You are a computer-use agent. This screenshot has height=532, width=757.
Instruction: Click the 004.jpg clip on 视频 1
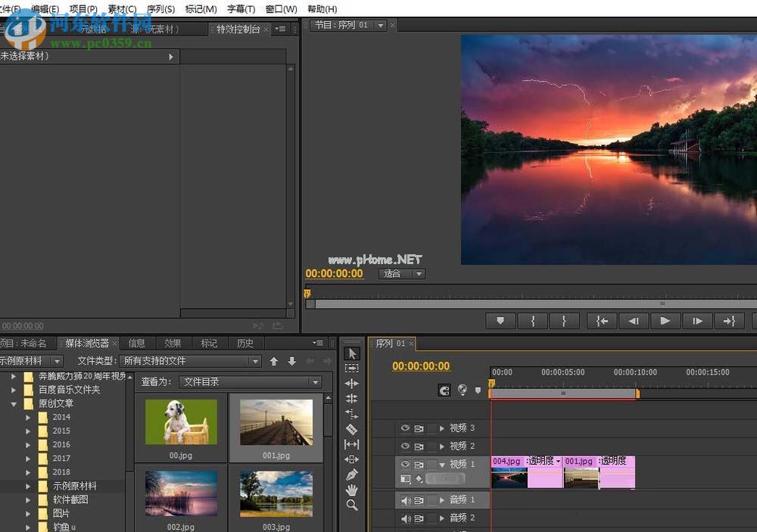tap(509, 472)
